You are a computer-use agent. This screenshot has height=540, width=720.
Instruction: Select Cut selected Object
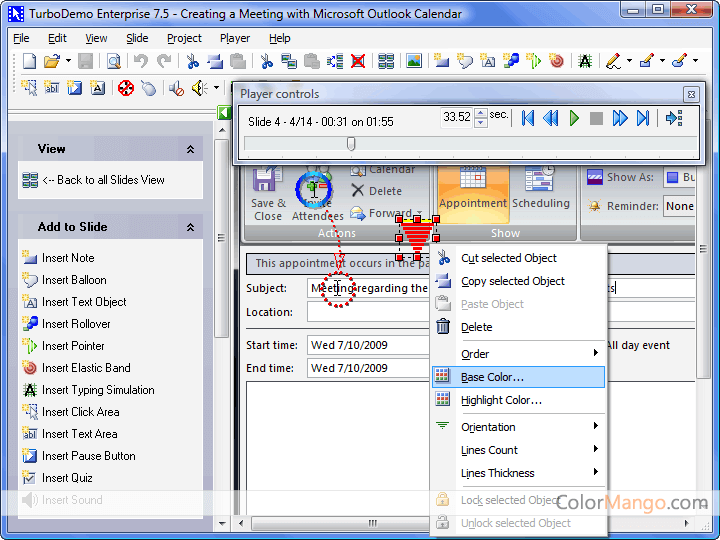(518, 258)
